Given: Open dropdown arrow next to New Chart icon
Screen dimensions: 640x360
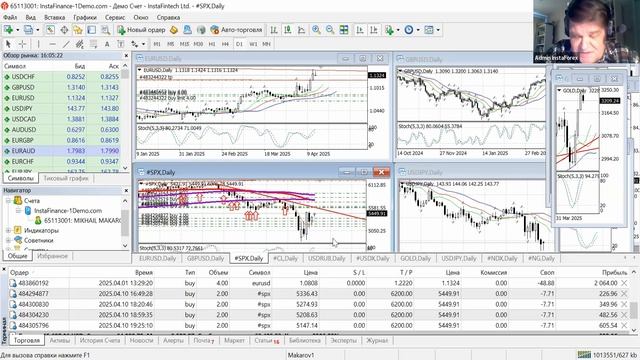Looking at the screenshot, I should click(x=17, y=30).
